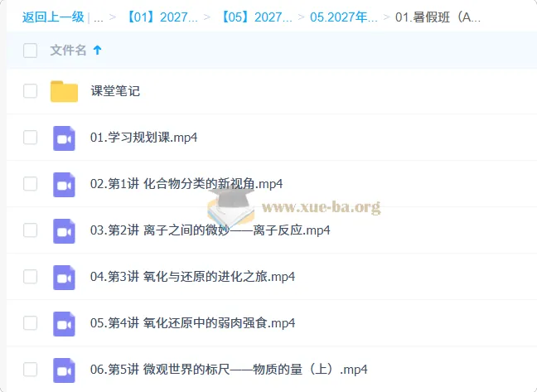Open file name 04.第3讲 氧化与还原的进化之旅.mp4

click(x=192, y=277)
